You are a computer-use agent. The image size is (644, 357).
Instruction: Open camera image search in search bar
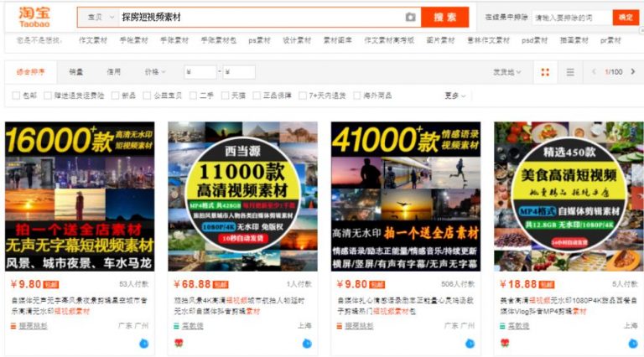point(410,18)
